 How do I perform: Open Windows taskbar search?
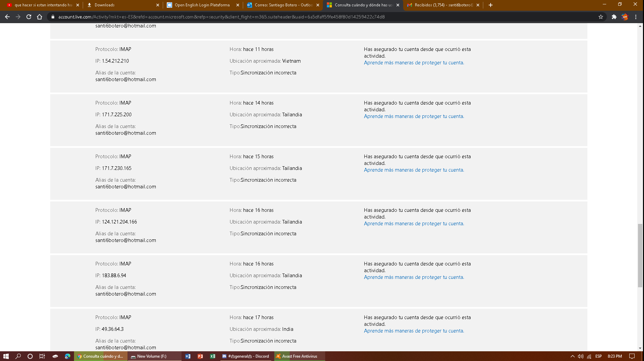click(18, 356)
